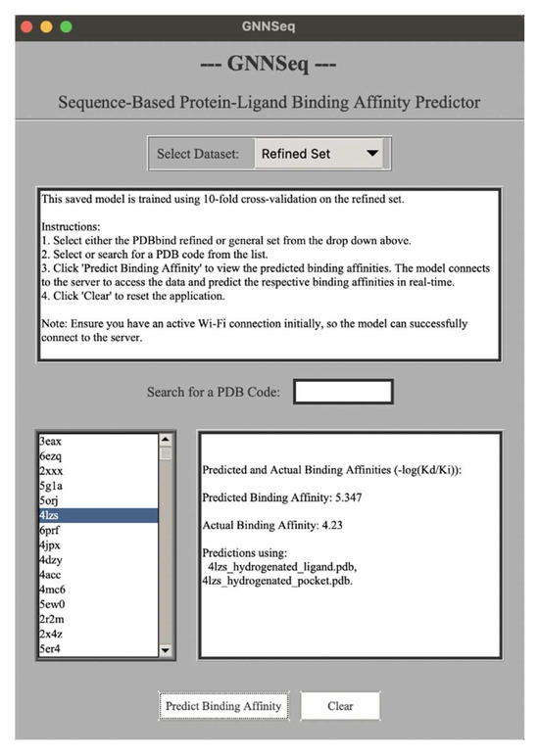Select PDB code 2x4z in the list
This screenshot has height=756, width=539.
tap(98, 634)
